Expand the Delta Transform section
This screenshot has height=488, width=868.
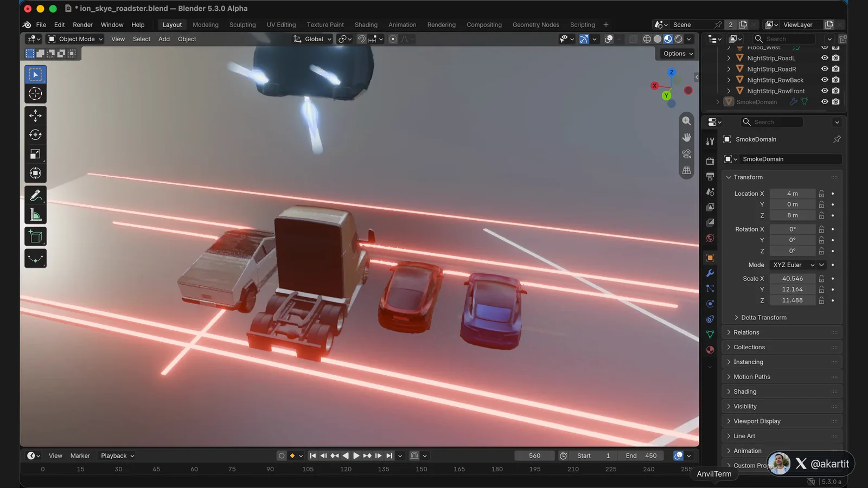(x=763, y=318)
